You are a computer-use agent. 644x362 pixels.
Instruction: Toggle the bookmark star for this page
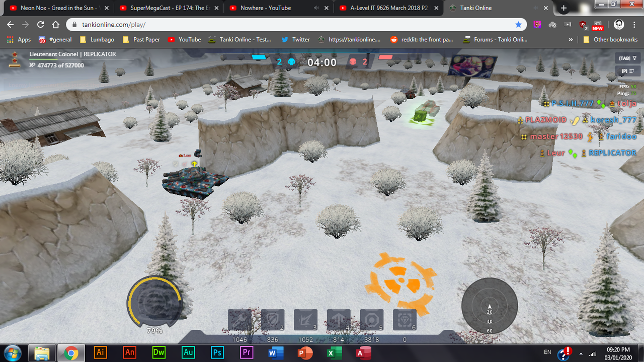pos(518,24)
